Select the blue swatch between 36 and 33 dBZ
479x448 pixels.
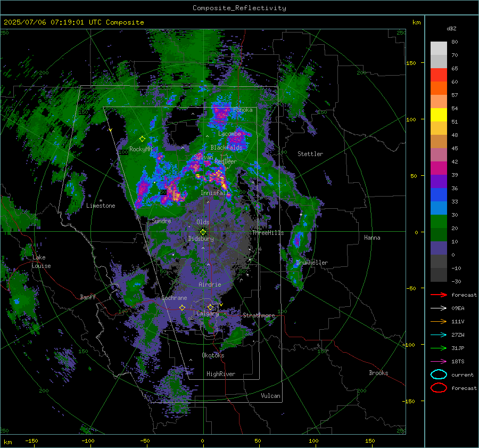[439, 195]
